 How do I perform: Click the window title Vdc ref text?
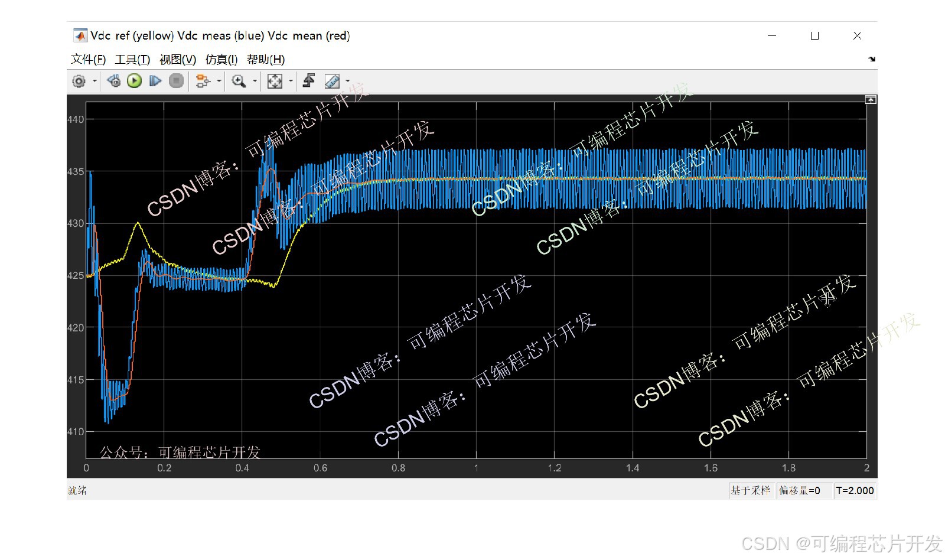click(x=220, y=36)
